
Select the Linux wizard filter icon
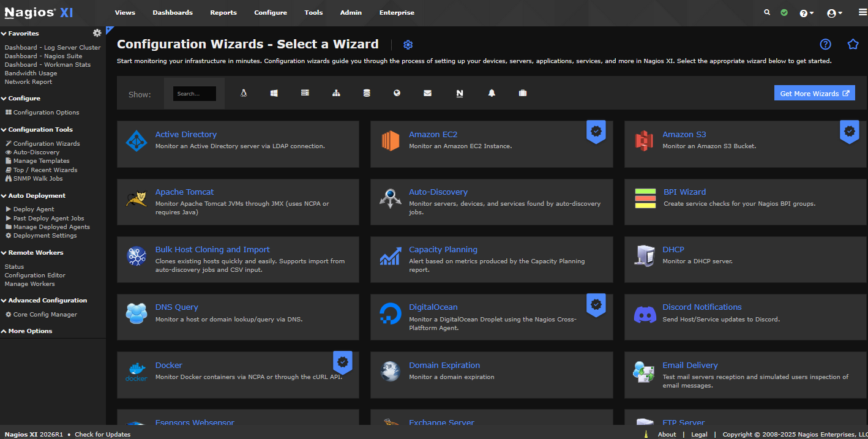pyautogui.click(x=243, y=93)
